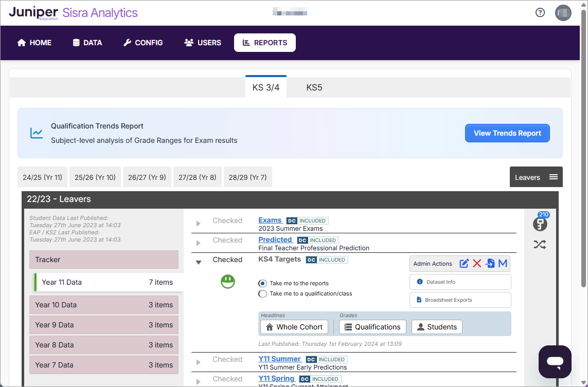This screenshot has height=387, width=588.
Task: Switch to the KS5 tab
Action: click(x=314, y=87)
